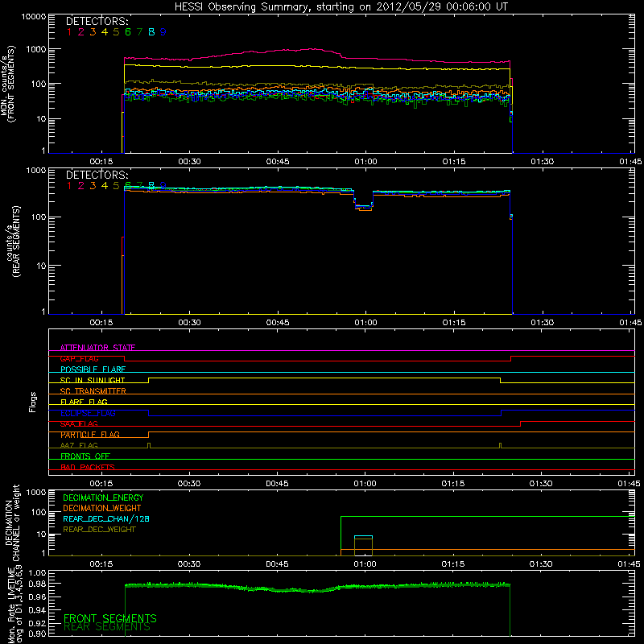Click the REAR_DEC_CHAN/128 legend entry

[106, 519]
